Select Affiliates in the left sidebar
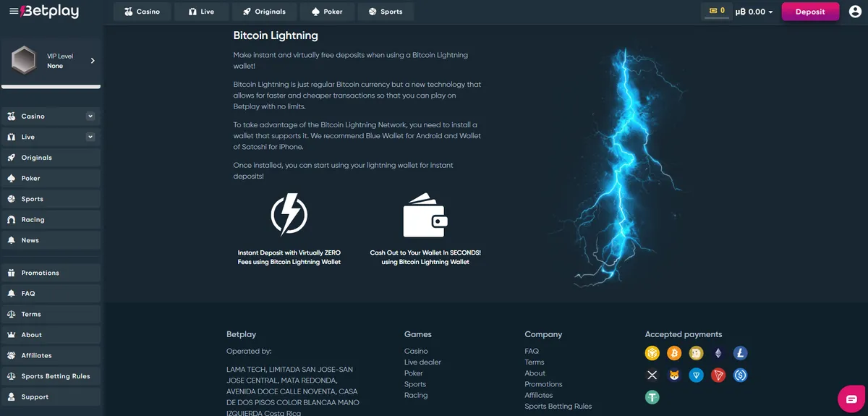The width and height of the screenshot is (868, 416). tap(51, 356)
